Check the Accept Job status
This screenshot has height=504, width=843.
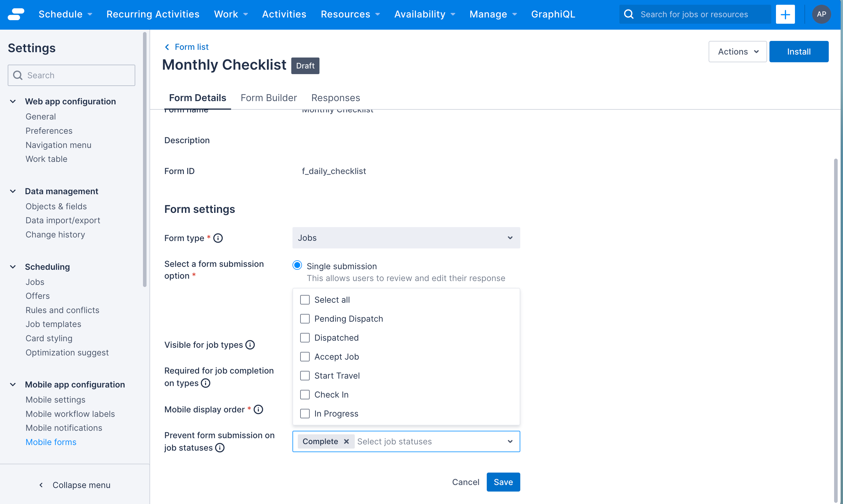tap(305, 357)
